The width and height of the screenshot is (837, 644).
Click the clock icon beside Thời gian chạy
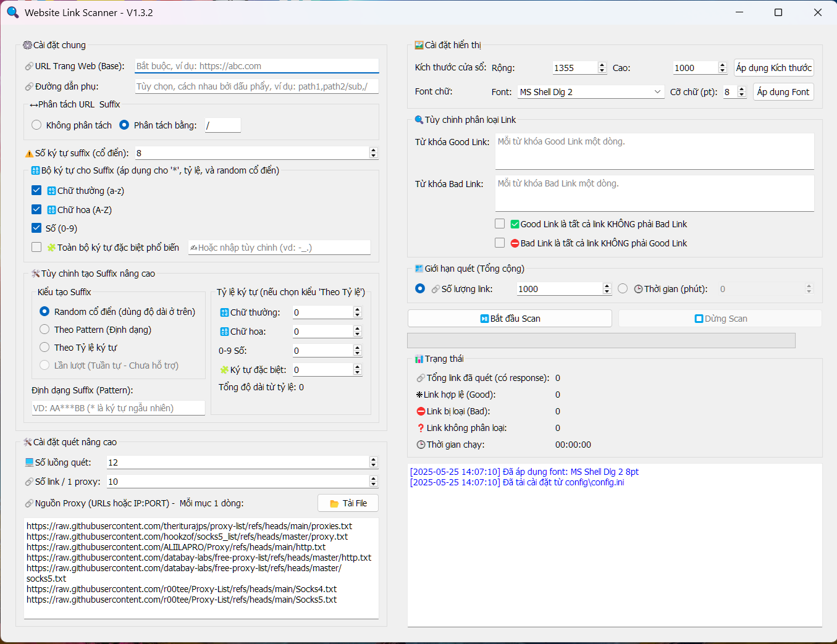click(421, 445)
